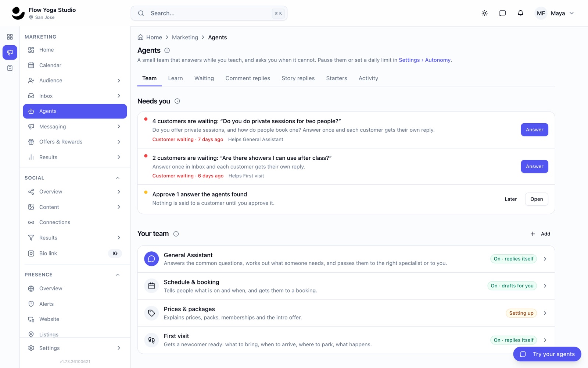Expand Offers & Rewards submenu
This screenshot has height=368, width=588.
coord(119,142)
